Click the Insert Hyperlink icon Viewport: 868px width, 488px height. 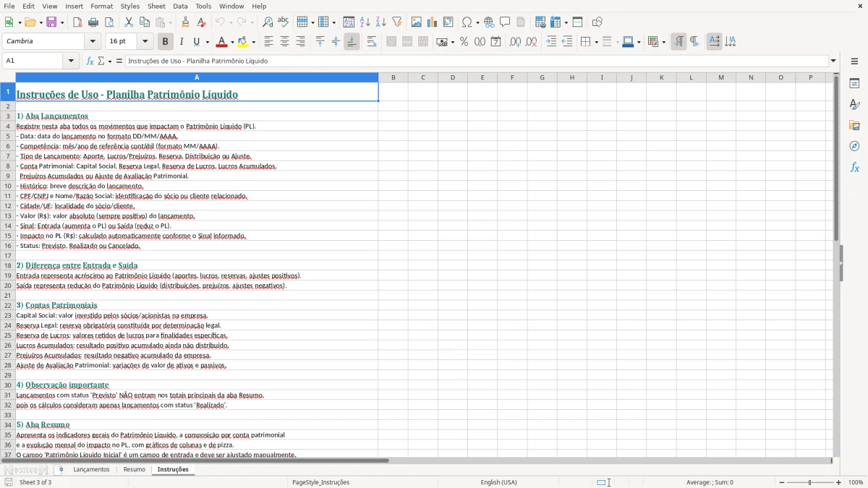(490, 22)
